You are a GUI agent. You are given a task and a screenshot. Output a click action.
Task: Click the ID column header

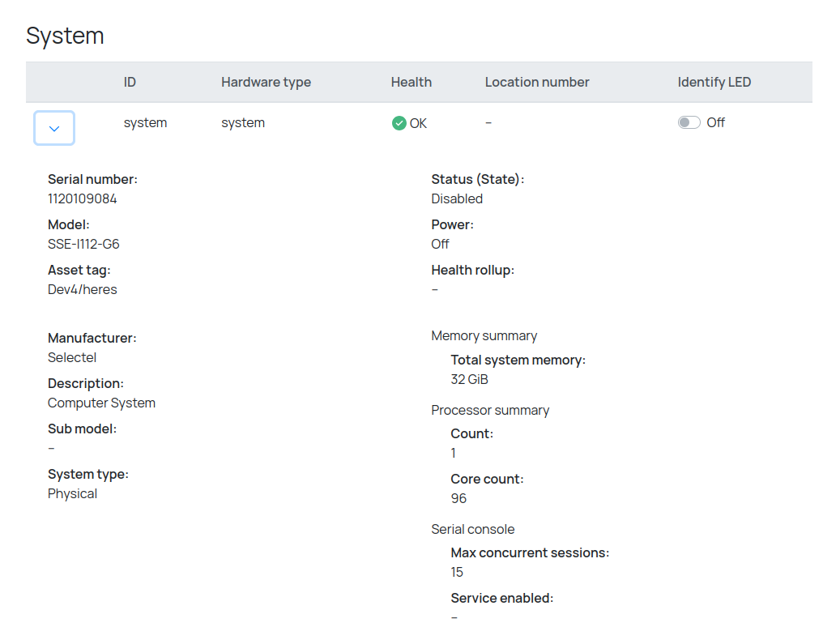tap(130, 82)
